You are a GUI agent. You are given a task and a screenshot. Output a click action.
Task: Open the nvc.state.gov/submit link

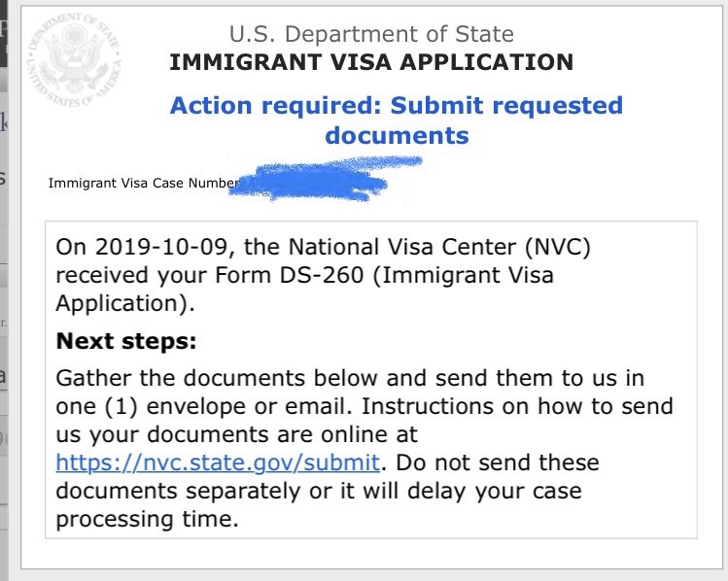pos(217,461)
